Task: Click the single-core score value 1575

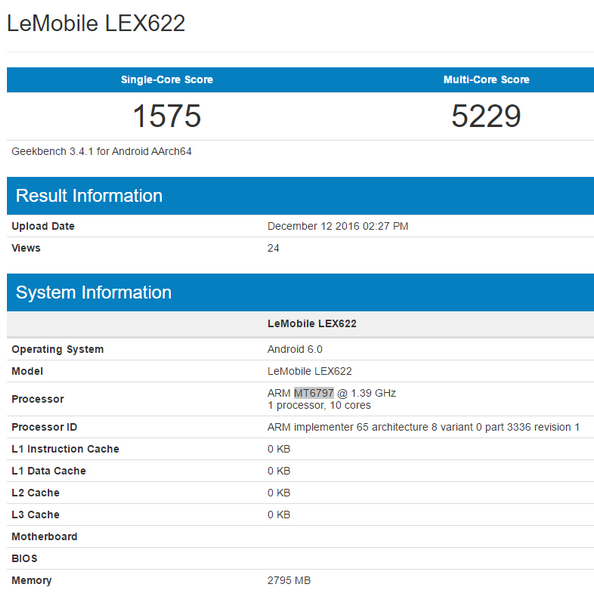Action: [x=166, y=116]
